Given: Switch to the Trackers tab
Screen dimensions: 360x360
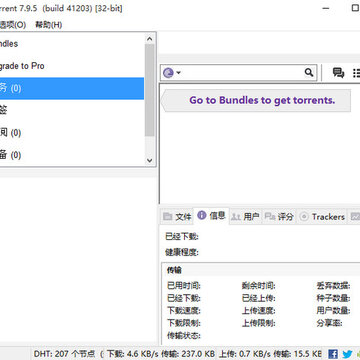Looking at the screenshot, I should (322, 217).
